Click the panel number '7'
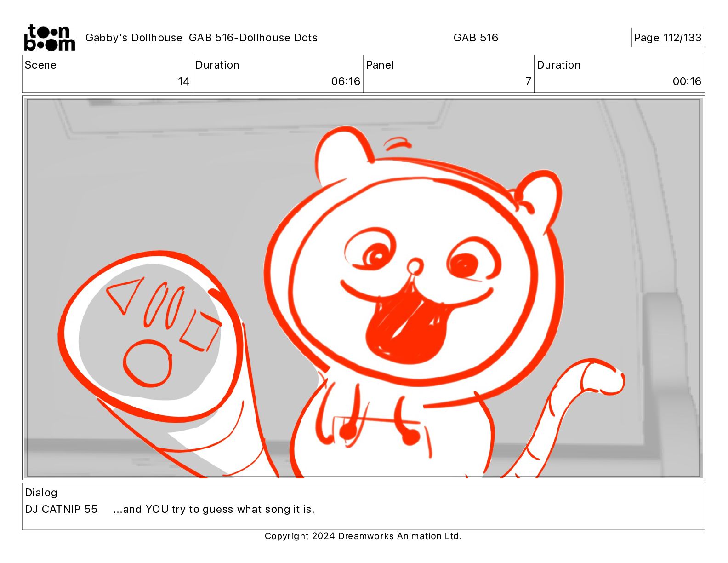This screenshot has width=728, height=563. coord(528,81)
